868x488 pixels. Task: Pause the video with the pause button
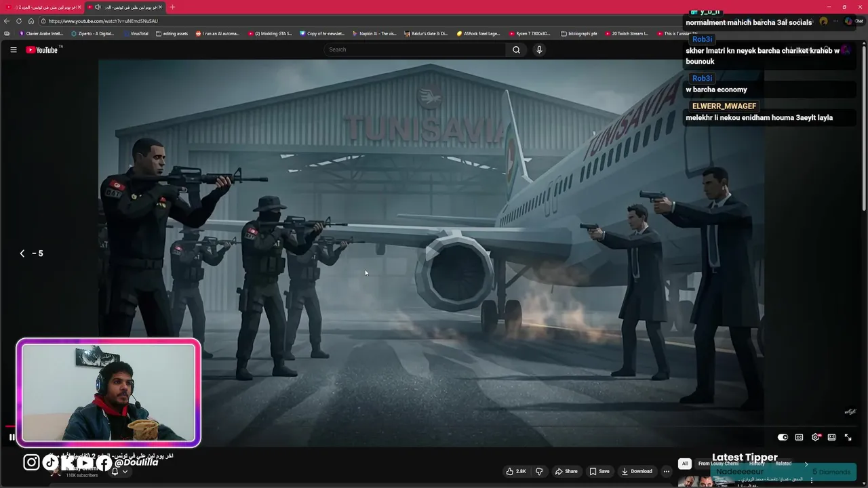pyautogui.click(x=12, y=437)
